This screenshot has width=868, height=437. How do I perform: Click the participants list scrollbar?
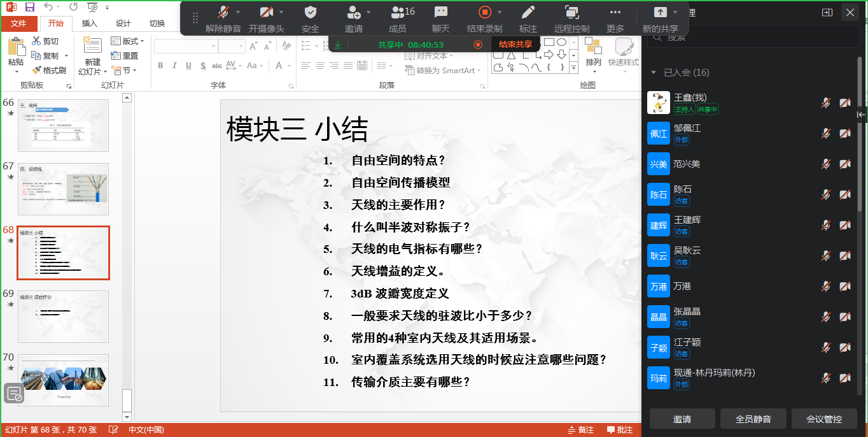861,134
